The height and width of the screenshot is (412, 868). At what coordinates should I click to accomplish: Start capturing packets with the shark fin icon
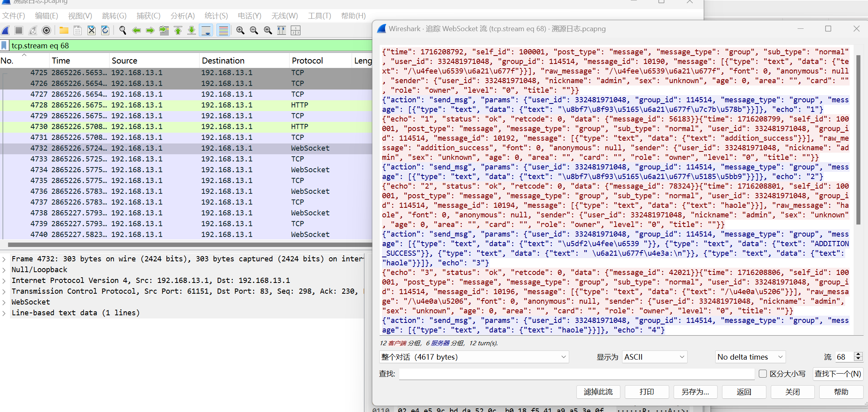point(6,30)
